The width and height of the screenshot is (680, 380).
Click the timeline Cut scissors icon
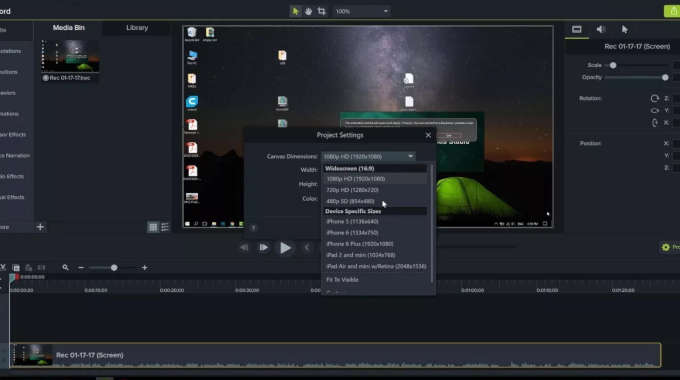pos(3,268)
